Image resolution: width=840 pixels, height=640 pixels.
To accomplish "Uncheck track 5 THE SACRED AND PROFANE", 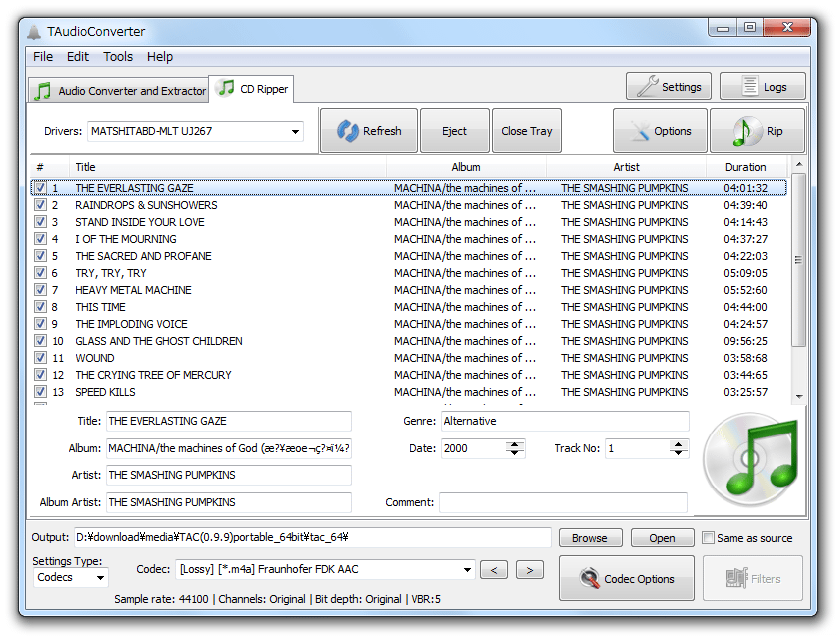I will tap(40, 256).
